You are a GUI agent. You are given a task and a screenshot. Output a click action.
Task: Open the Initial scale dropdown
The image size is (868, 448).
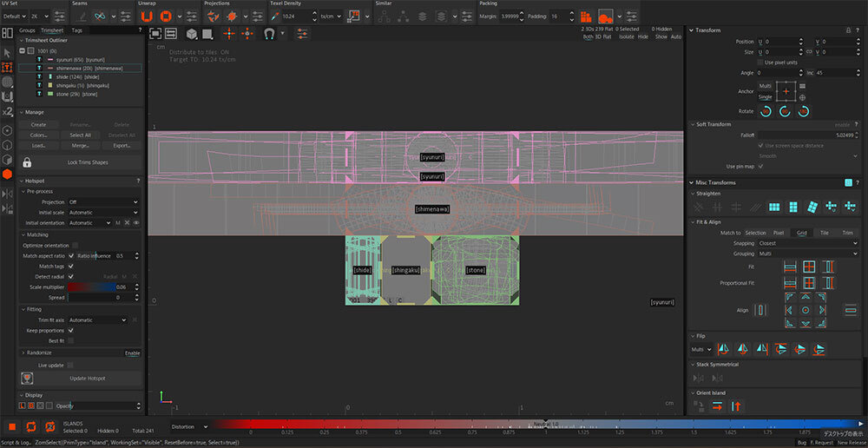click(x=103, y=213)
